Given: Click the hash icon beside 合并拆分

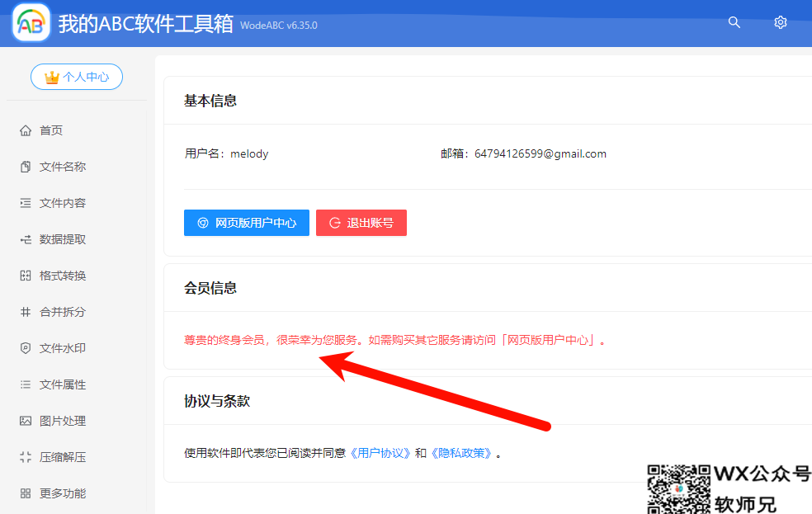Looking at the screenshot, I should click(26, 312).
